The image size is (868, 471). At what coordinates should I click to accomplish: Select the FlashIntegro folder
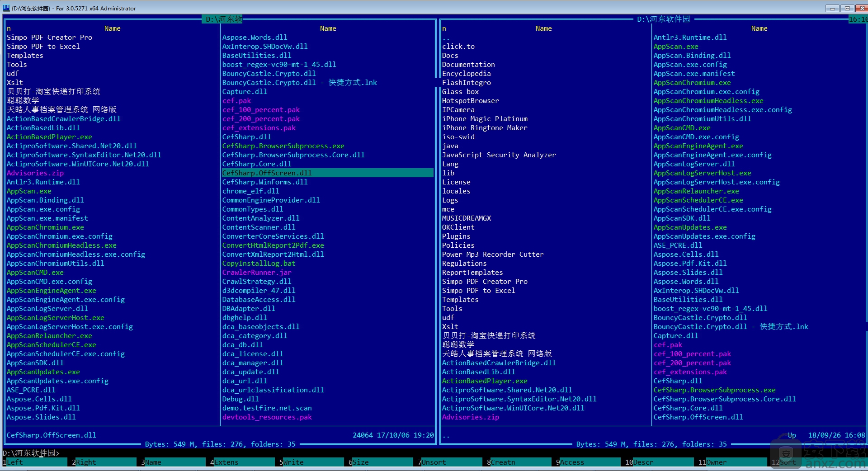(466, 82)
